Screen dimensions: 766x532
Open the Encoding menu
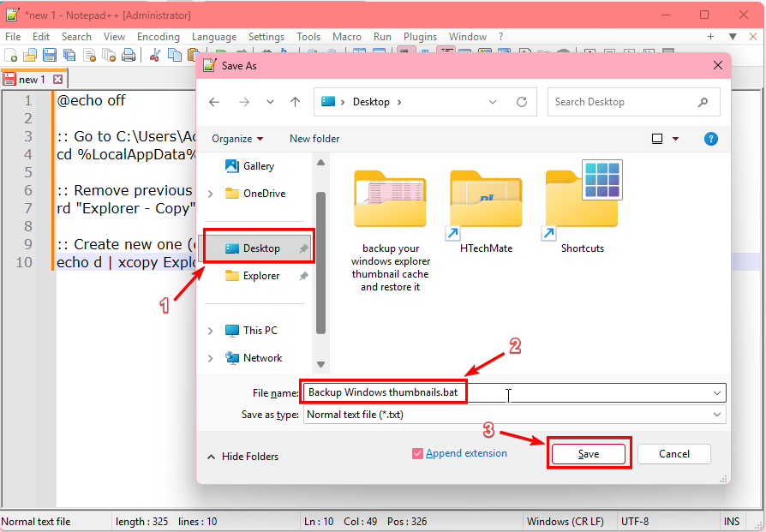coord(159,37)
